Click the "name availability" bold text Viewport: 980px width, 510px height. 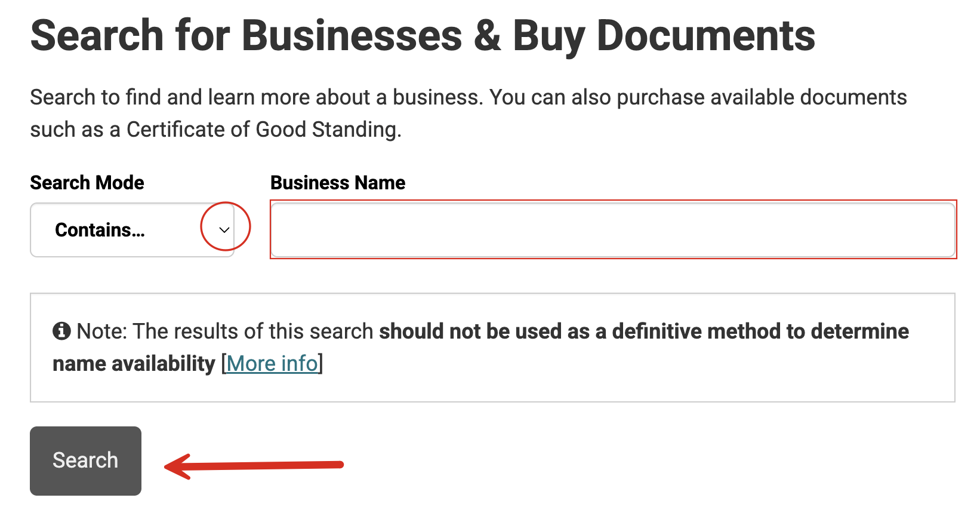(x=134, y=364)
